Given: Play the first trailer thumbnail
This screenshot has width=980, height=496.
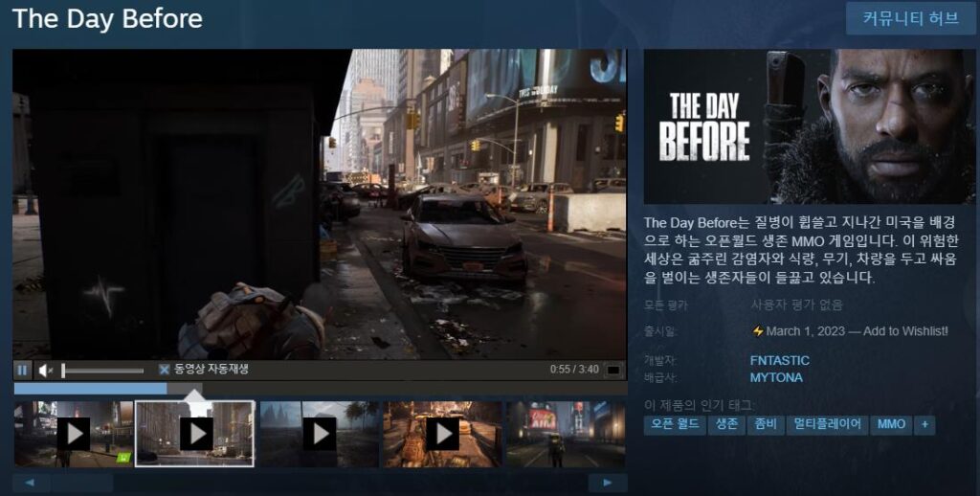Looking at the screenshot, I should [73, 434].
